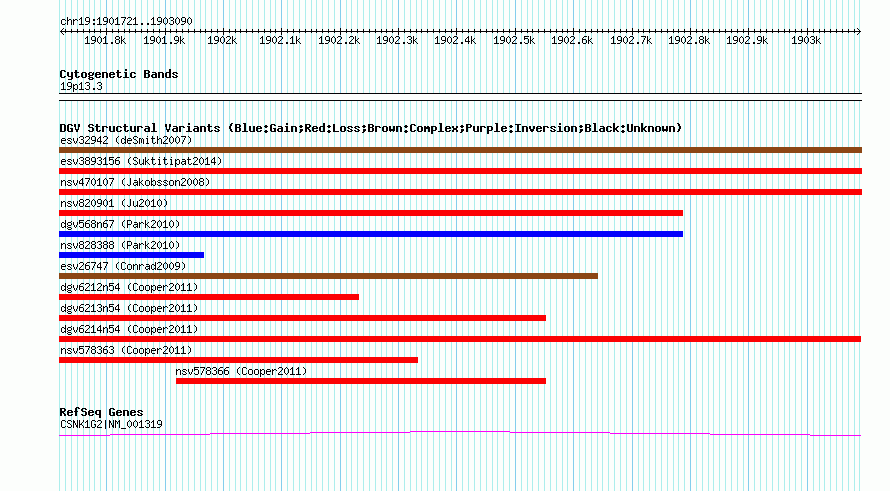The image size is (890, 491).
Task: Click the ruler's left end arrow
Action: click(62, 31)
